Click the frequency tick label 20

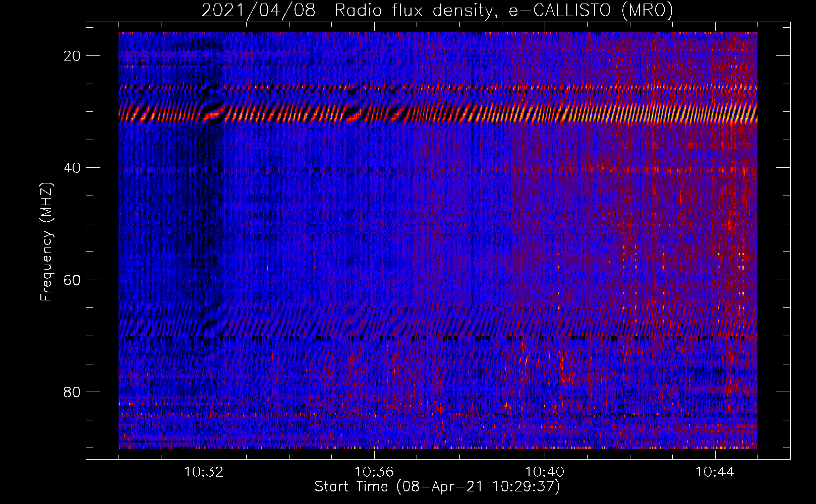coord(72,56)
